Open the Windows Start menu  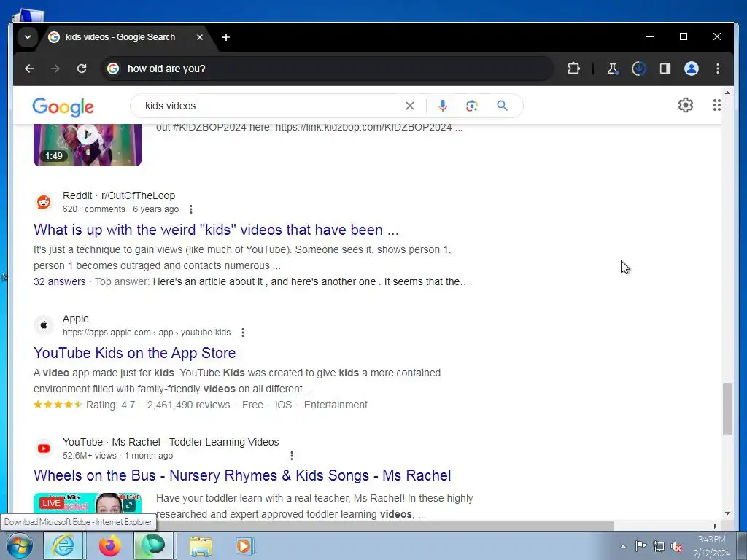click(x=20, y=545)
